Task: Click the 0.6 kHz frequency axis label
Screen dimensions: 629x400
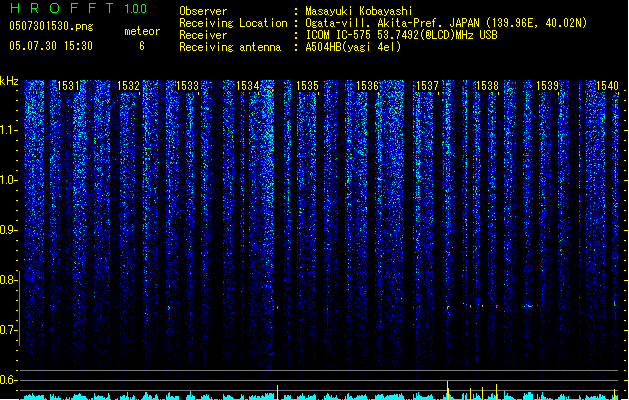Action: click(8, 380)
